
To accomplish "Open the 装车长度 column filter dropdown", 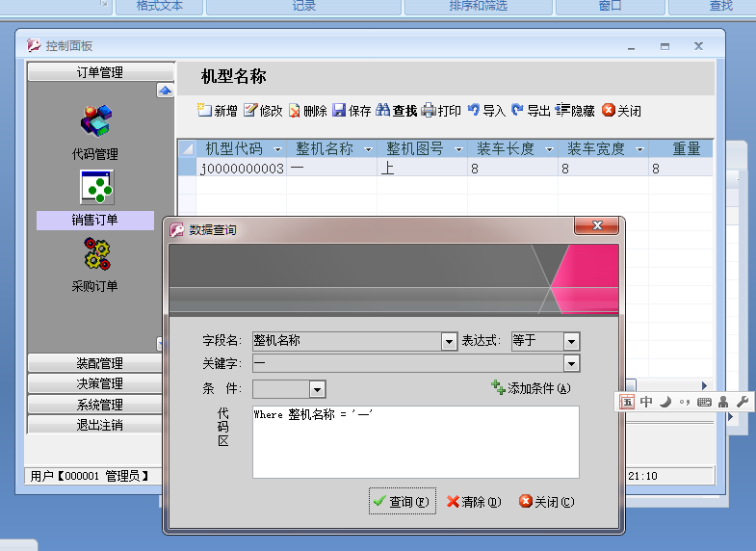I will [549, 149].
